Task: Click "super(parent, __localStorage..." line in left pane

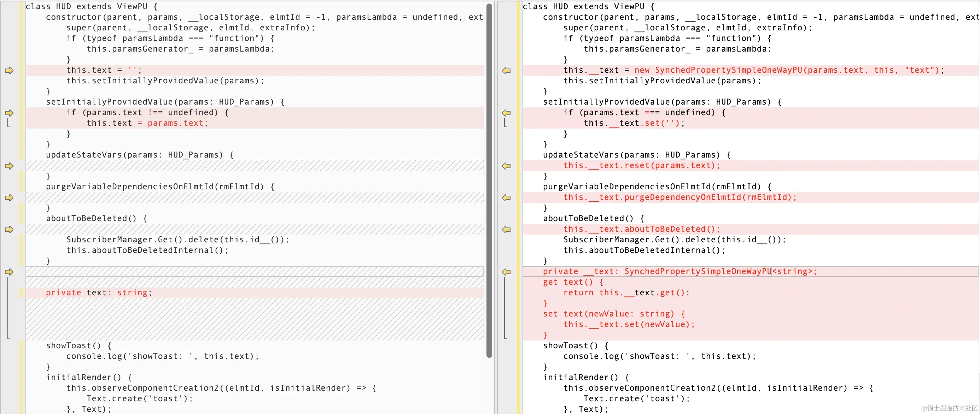Action: [191, 28]
